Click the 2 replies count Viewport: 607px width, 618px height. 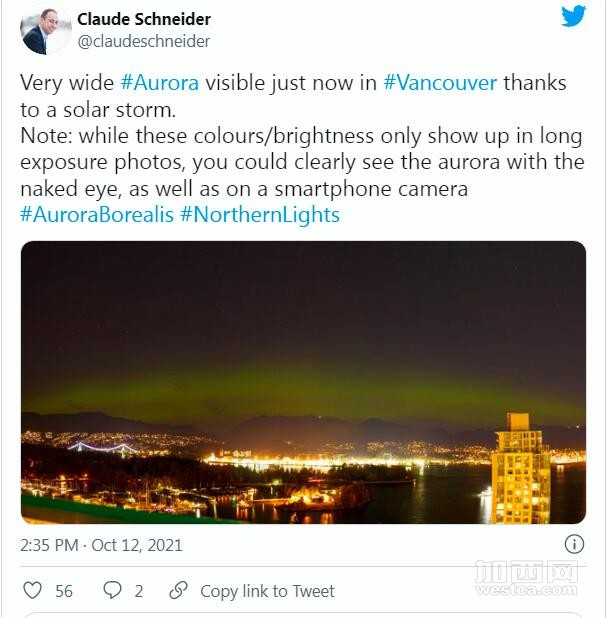coord(139,591)
